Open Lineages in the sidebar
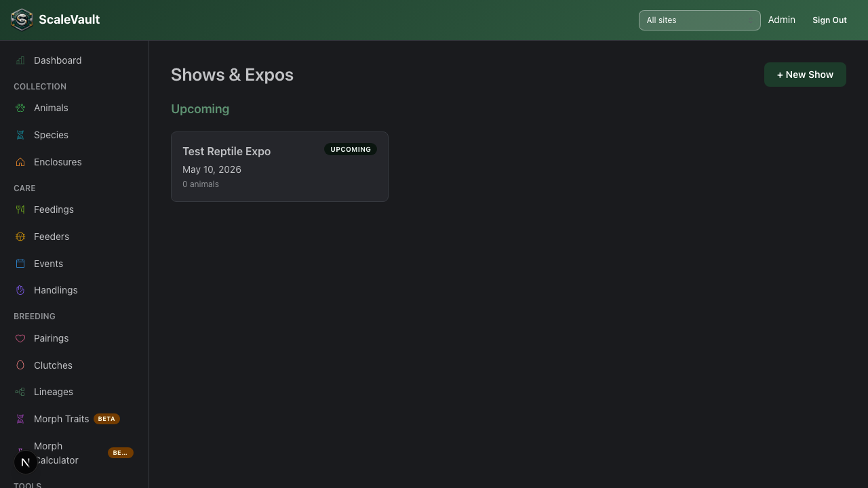 74,392
